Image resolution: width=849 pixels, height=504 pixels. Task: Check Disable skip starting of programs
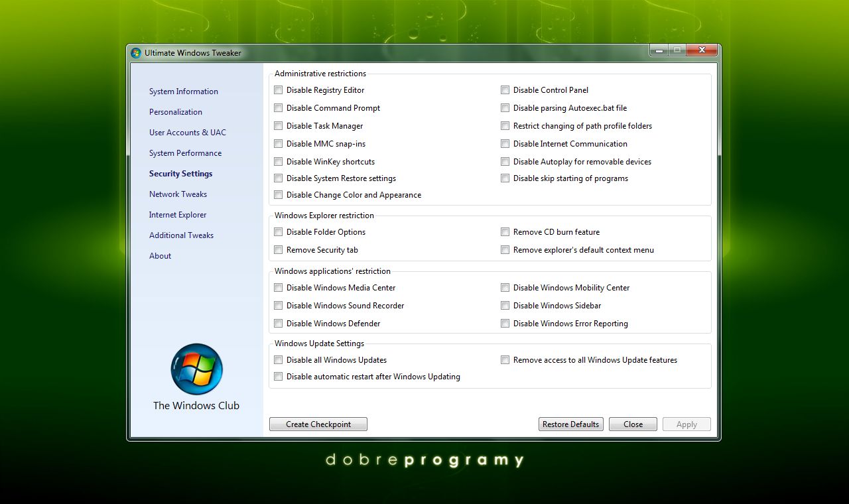[x=505, y=178]
